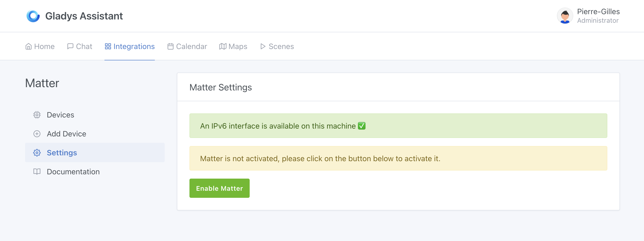Select the Scenes play icon
This screenshot has height=241, width=644.
click(263, 46)
